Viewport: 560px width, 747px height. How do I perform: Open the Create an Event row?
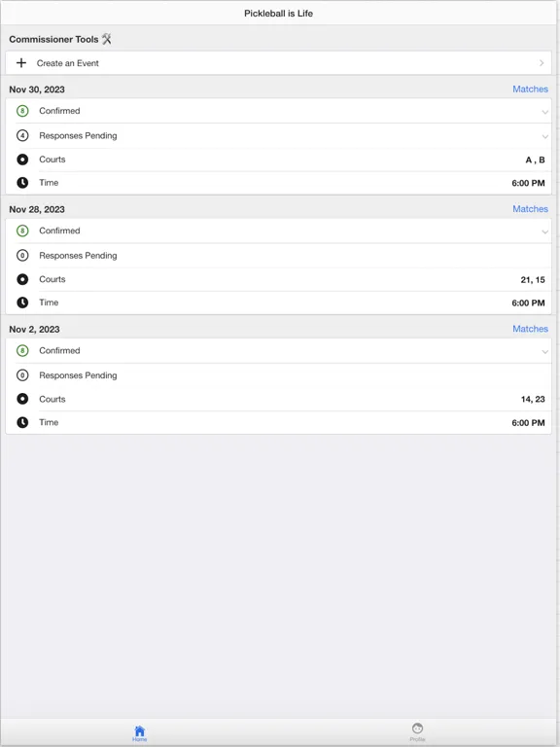279,63
